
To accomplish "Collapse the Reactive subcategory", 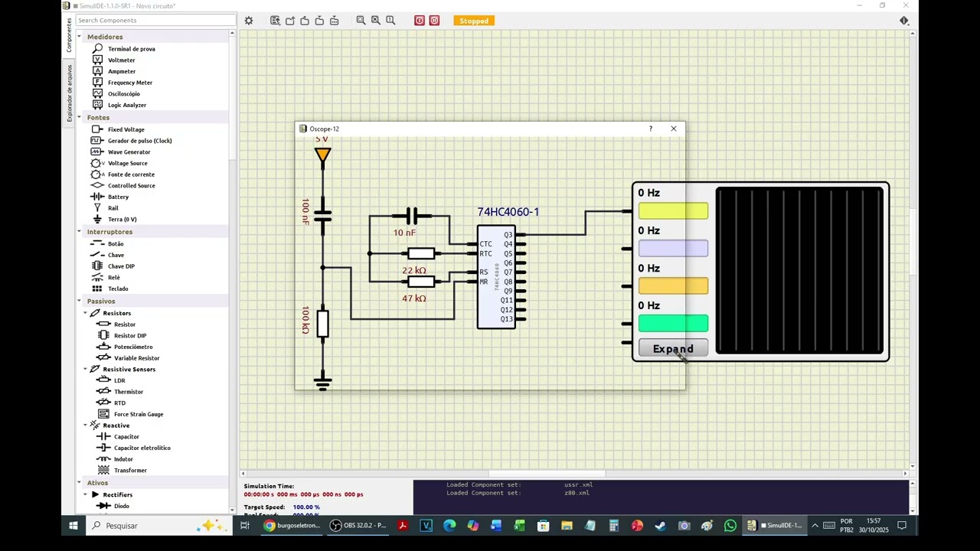I will coord(85,425).
